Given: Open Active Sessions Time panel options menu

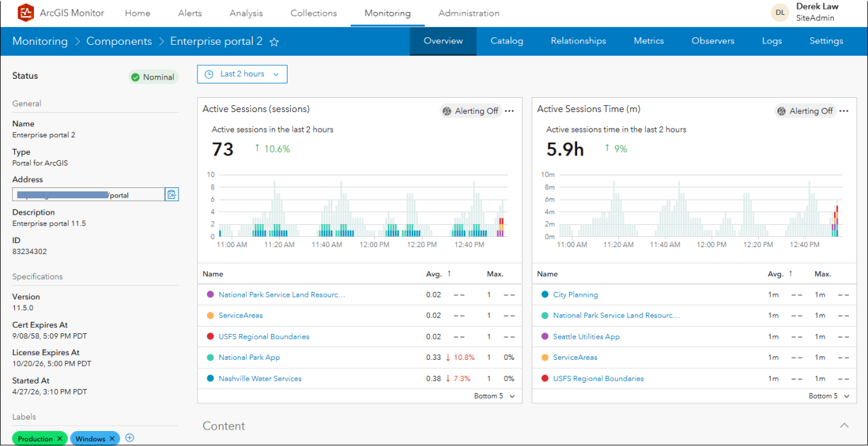Looking at the screenshot, I should (x=844, y=111).
